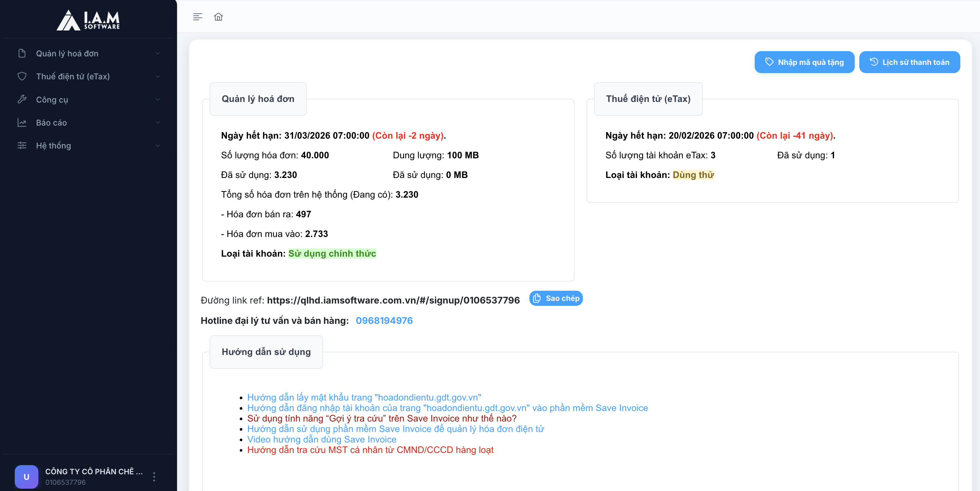Image resolution: width=980 pixels, height=491 pixels.
Task: Open the Công cụ sidebar menu
Action: pyautogui.click(x=52, y=100)
